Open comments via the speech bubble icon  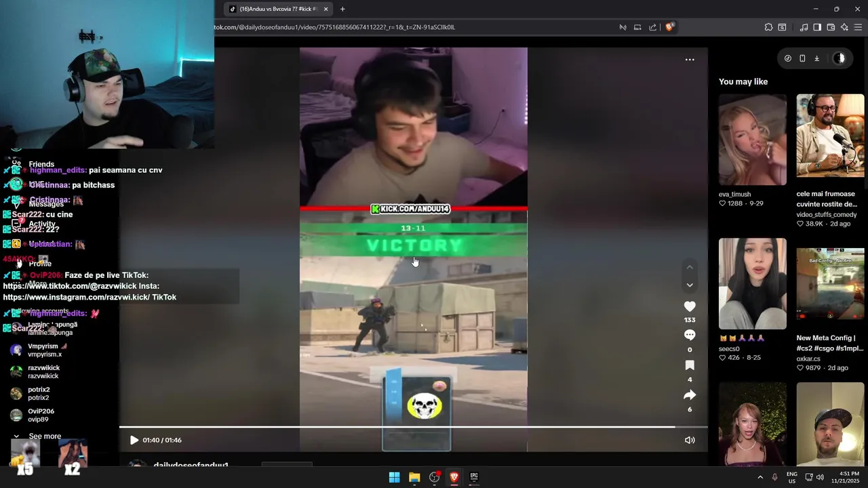(690, 335)
